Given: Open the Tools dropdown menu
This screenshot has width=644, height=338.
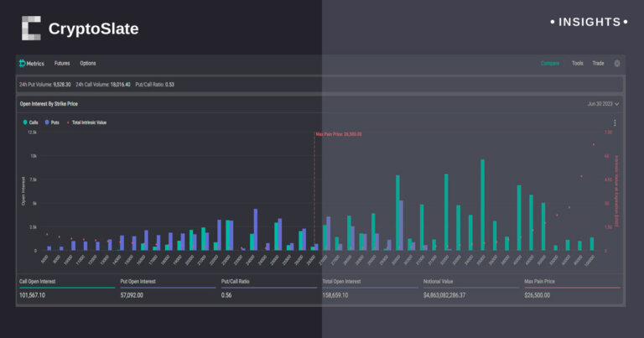Looking at the screenshot, I should tap(577, 63).
